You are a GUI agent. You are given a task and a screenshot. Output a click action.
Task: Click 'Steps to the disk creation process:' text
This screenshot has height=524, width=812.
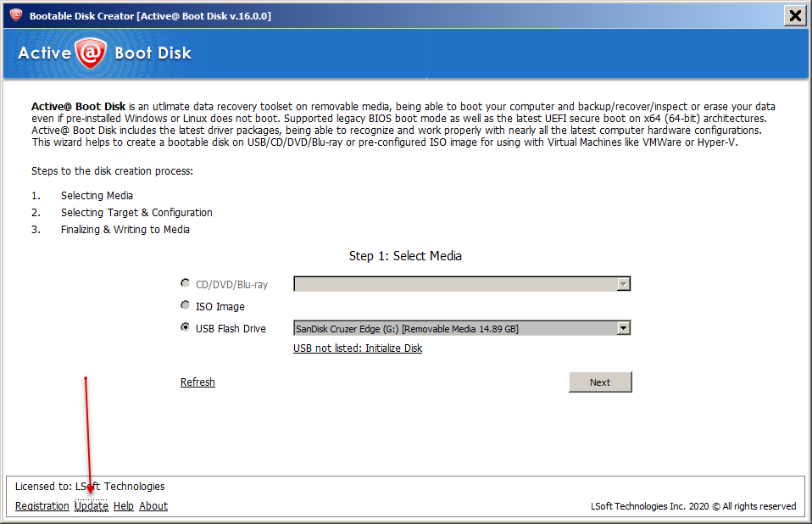point(113,171)
